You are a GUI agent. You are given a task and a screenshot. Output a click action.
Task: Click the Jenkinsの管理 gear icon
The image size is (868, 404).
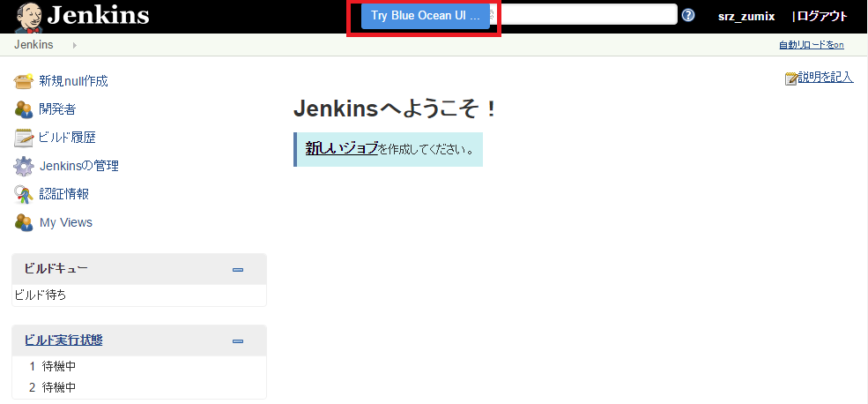point(24,166)
